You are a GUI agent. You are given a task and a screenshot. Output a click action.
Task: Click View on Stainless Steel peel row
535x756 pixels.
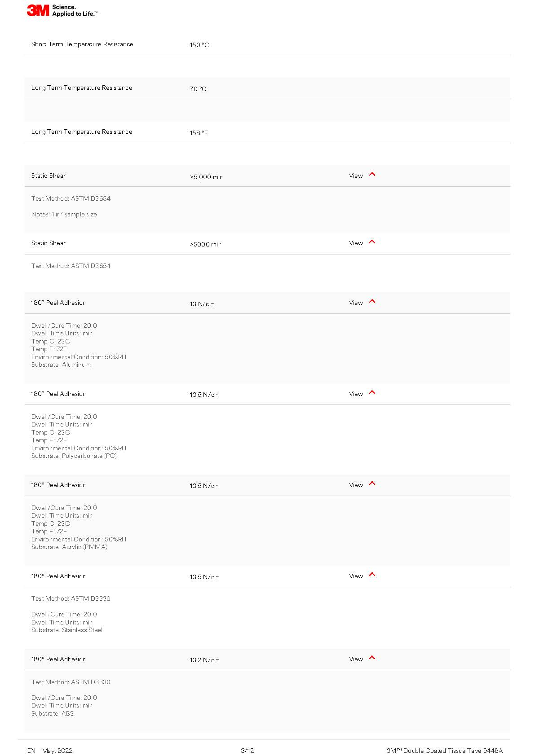[356, 576]
